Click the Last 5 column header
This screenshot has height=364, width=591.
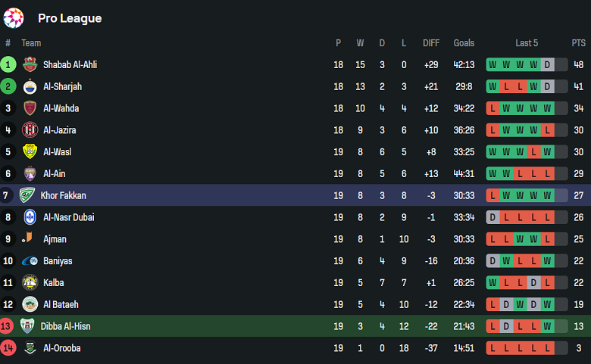pos(527,43)
